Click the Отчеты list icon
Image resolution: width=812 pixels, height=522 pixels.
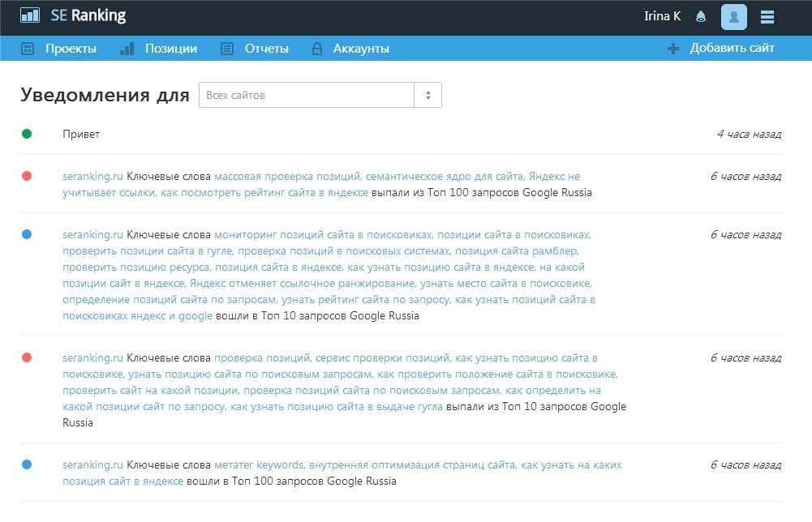pyautogui.click(x=227, y=49)
